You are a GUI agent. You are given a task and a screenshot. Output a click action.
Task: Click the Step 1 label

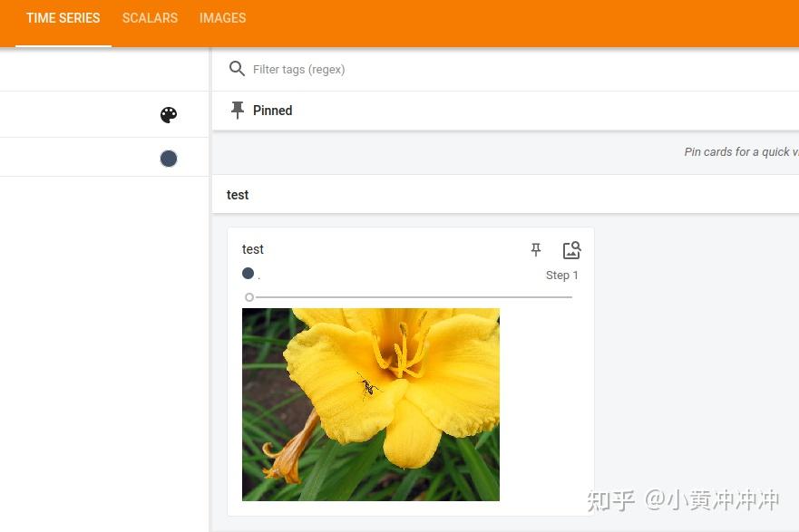tap(561, 275)
